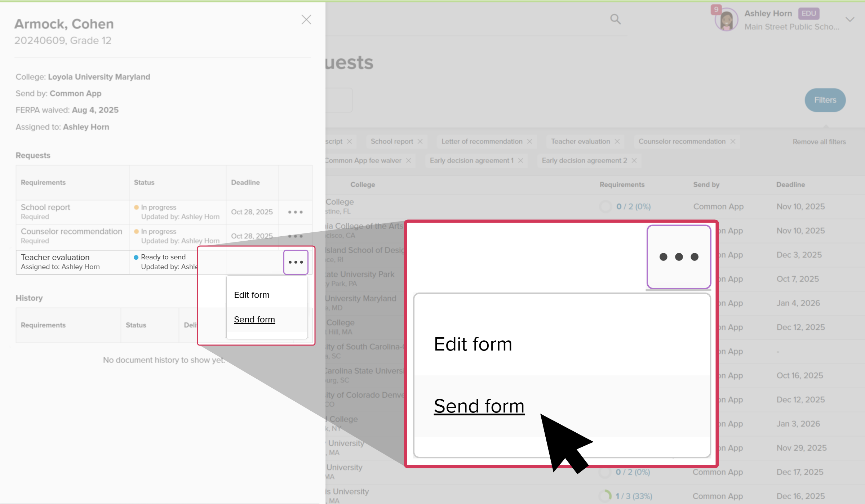Expand the Ashley Horn account chevron
The width and height of the screenshot is (865, 504).
point(850,19)
